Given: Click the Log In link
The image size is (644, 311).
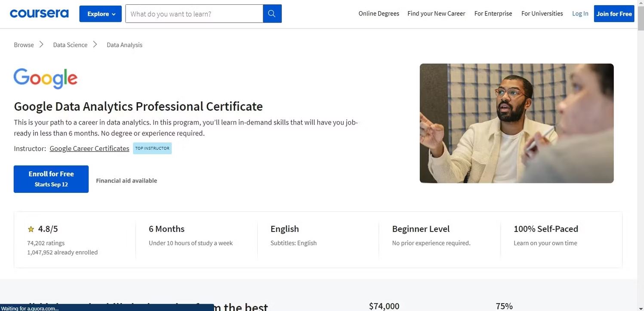Looking at the screenshot, I should click(x=580, y=14).
